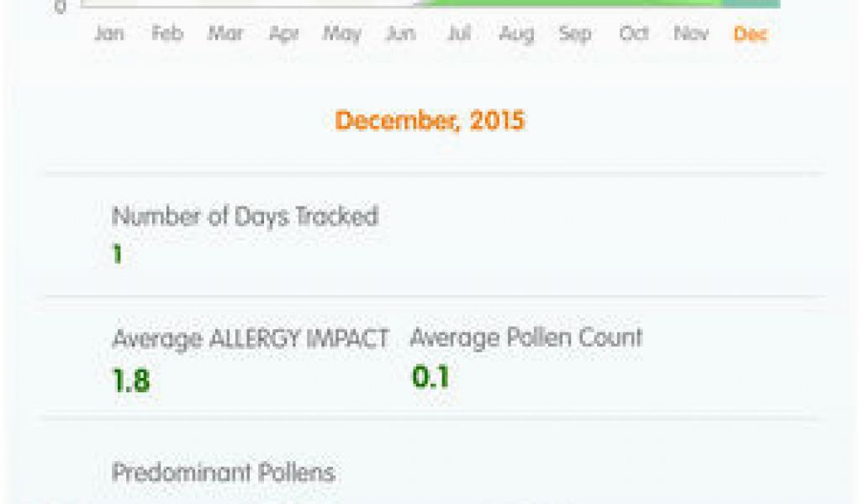The width and height of the screenshot is (861, 504).
Task: Select Nov on the month axis
Action: (x=691, y=34)
